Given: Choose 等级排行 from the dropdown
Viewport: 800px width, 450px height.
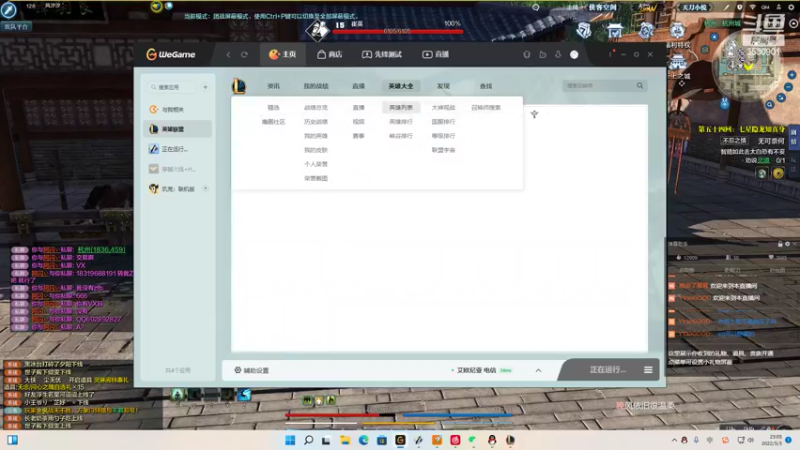Looking at the screenshot, I should pyautogui.click(x=443, y=136).
